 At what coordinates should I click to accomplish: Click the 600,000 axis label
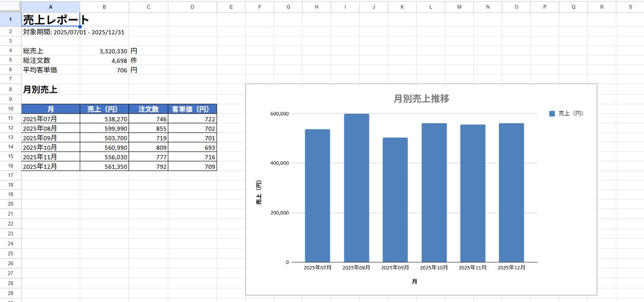pos(279,114)
